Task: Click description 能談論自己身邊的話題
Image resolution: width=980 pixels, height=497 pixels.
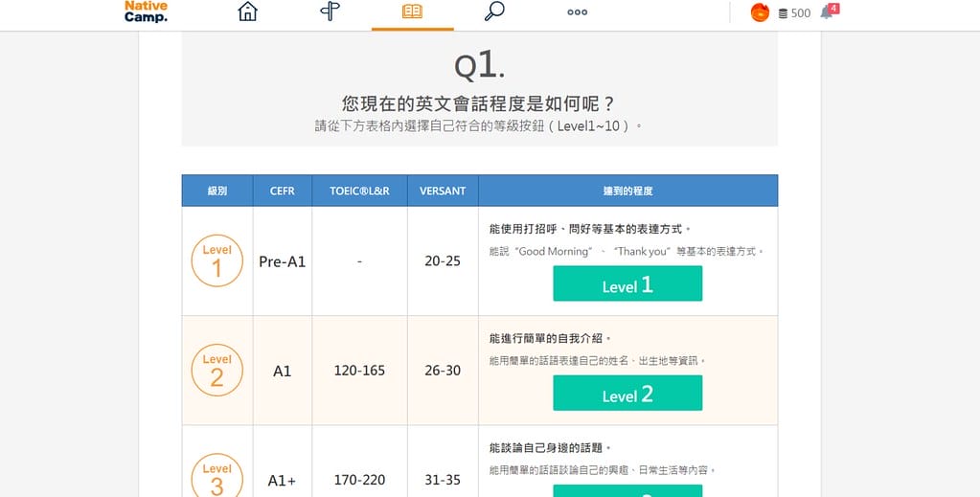Action: click(x=551, y=447)
